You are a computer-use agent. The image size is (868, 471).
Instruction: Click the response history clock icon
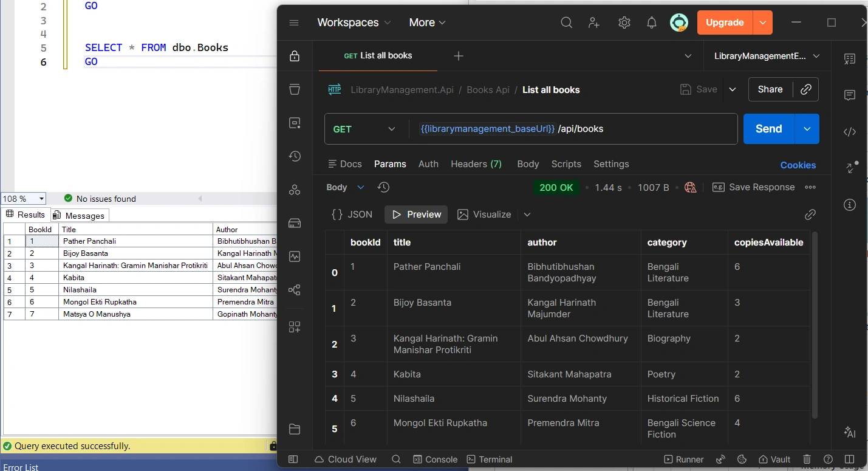[383, 187]
